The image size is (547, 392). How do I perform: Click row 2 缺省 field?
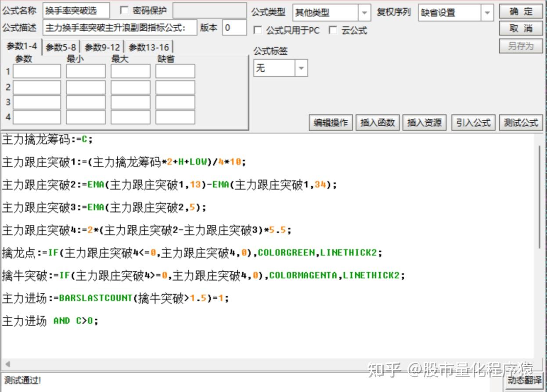click(x=175, y=87)
